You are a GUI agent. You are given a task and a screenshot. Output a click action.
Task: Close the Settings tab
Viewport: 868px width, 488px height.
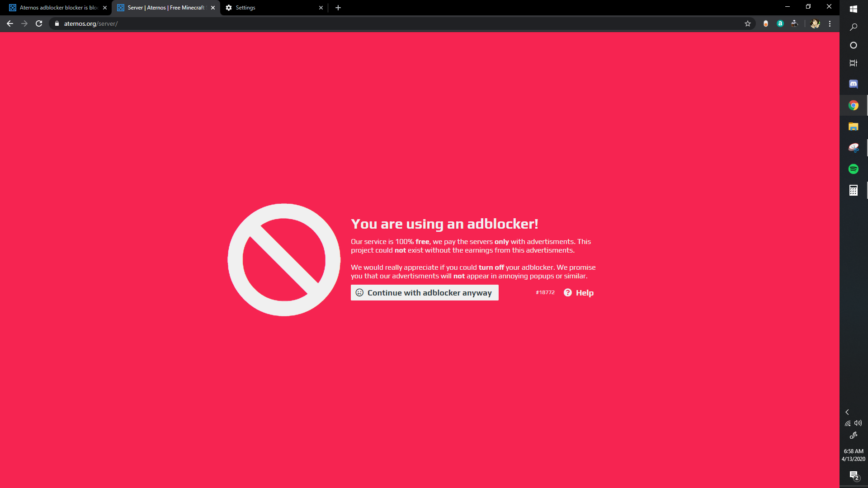coord(321,8)
